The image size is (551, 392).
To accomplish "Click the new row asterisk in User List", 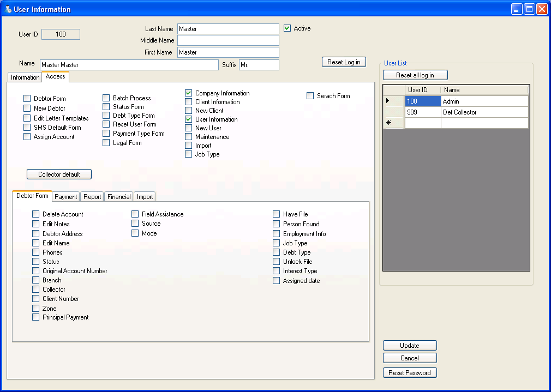I will [x=393, y=123].
